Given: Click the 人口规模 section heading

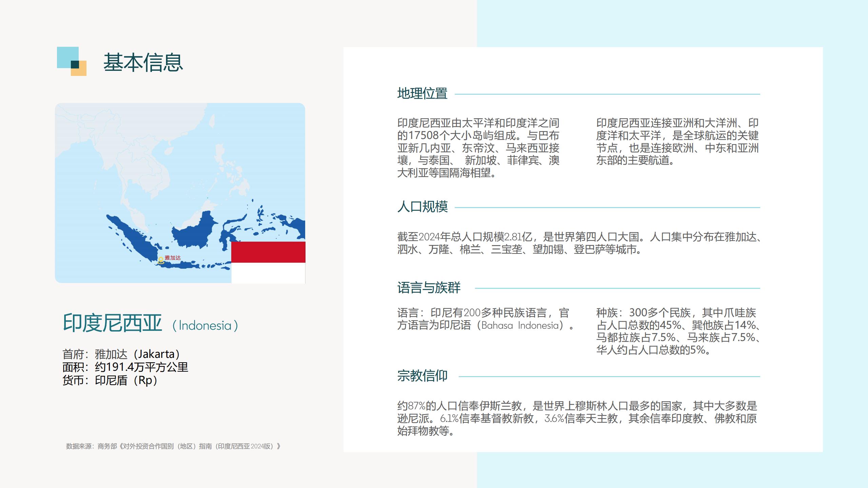Looking at the screenshot, I should [x=422, y=207].
